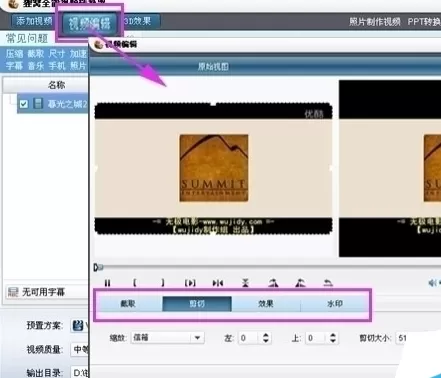Screen dimensions: 441x378
Task: Mute audio with the speaker icon
Action: (432, 283)
